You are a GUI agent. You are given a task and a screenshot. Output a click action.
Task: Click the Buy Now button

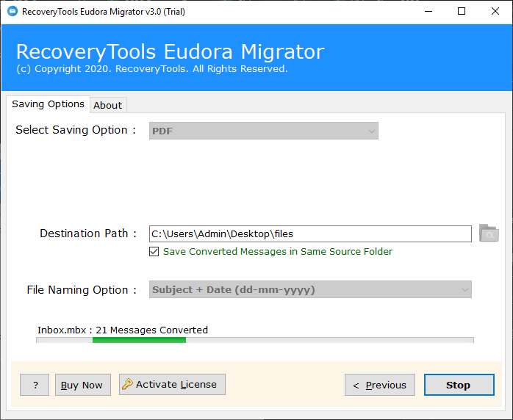coord(83,385)
